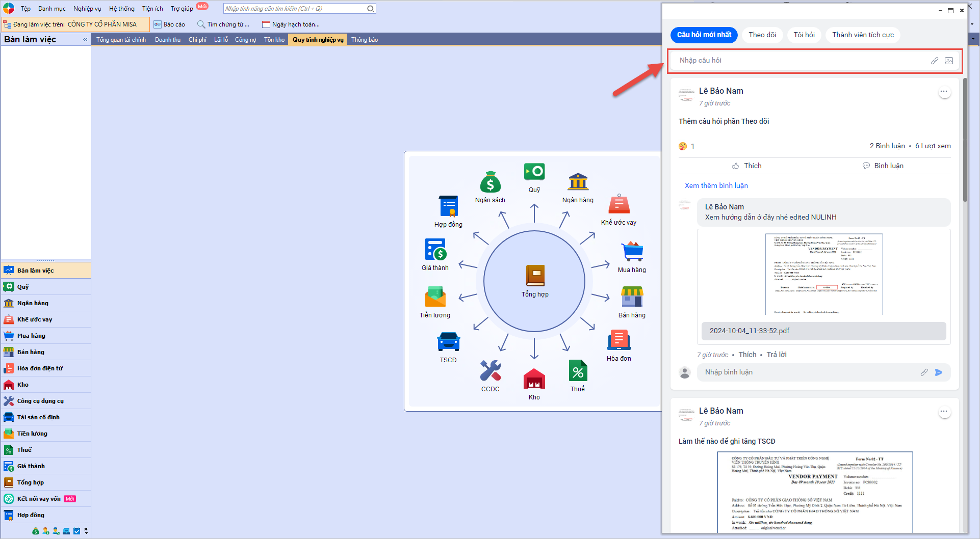Open the Nghiệp vụ menu

(87, 9)
